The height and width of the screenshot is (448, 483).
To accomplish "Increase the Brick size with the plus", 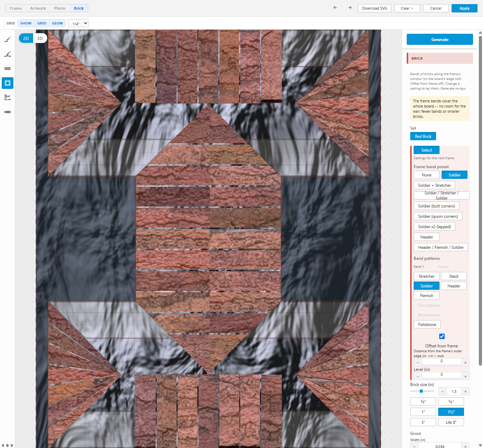I will [x=465, y=391].
